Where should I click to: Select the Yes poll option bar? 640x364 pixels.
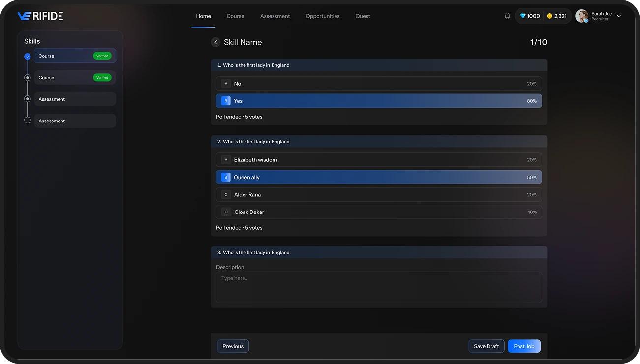pyautogui.click(x=379, y=101)
